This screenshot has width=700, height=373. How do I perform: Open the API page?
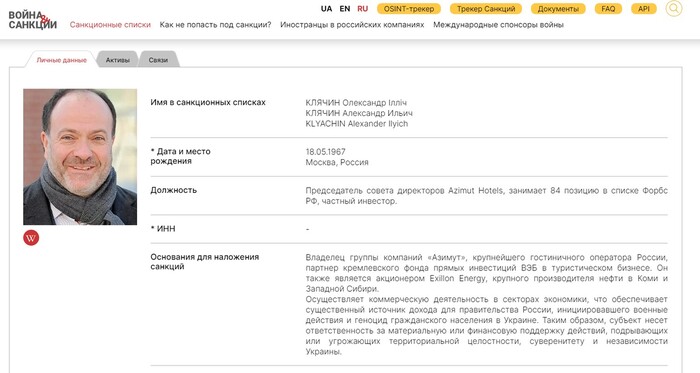pos(644,8)
